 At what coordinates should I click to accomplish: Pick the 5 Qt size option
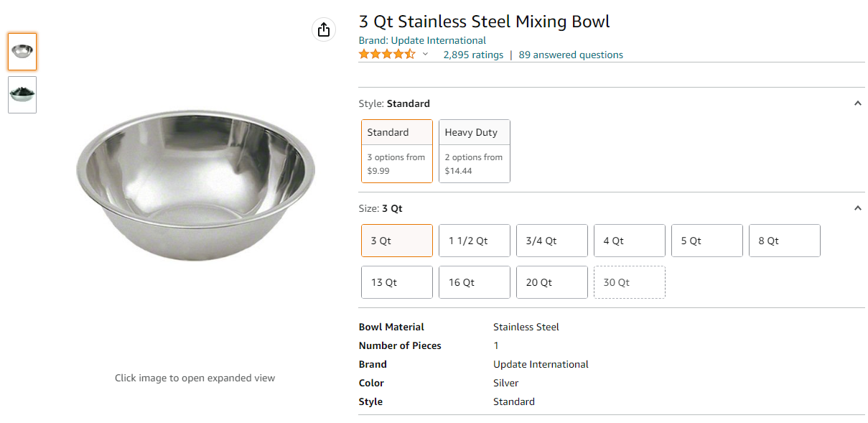tap(707, 241)
